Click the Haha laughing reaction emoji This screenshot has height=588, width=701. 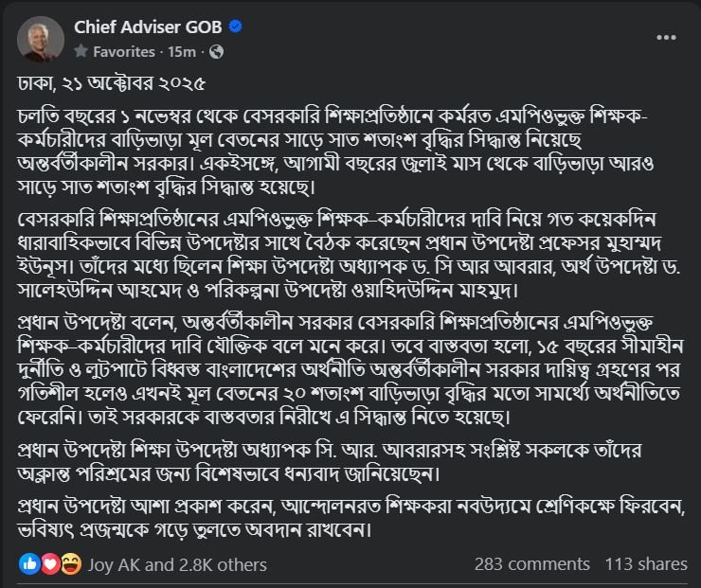(69, 564)
